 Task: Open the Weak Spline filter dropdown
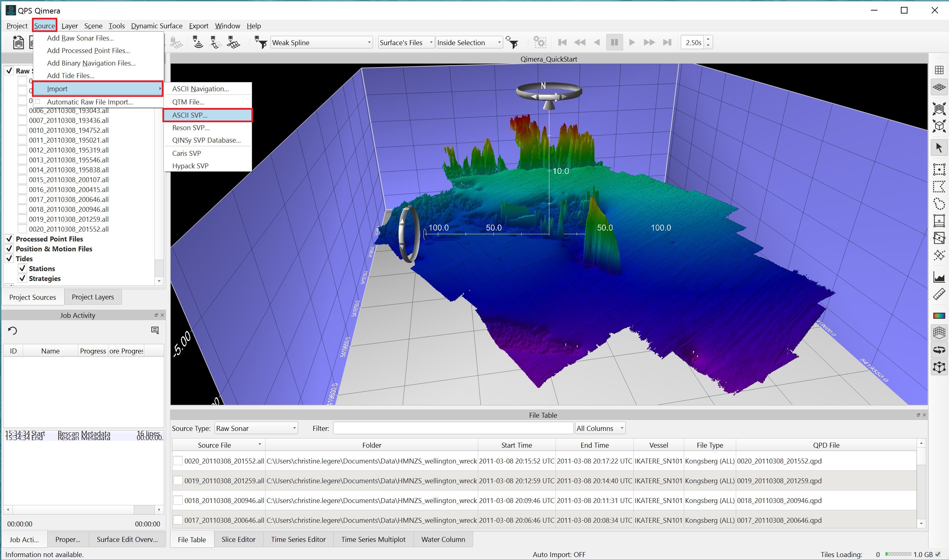point(322,42)
